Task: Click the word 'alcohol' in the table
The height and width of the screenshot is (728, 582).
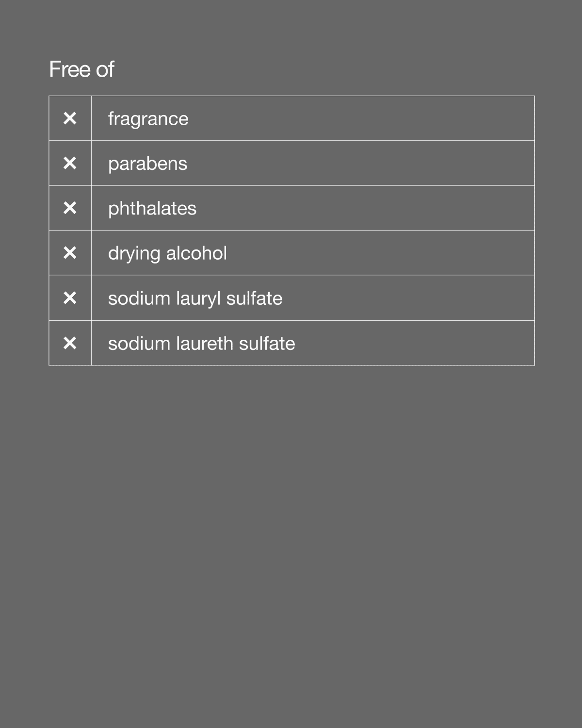Action: click(x=196, y=253)
